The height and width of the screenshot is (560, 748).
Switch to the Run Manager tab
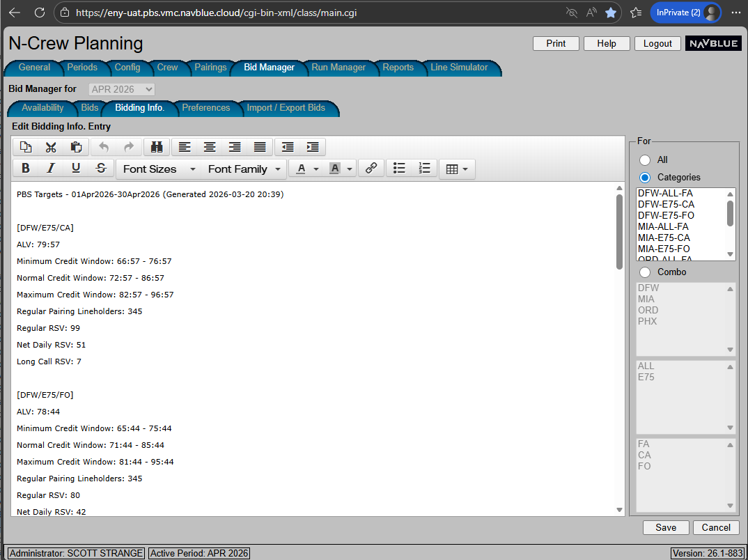pyautogui.click(x=338, y=68)
